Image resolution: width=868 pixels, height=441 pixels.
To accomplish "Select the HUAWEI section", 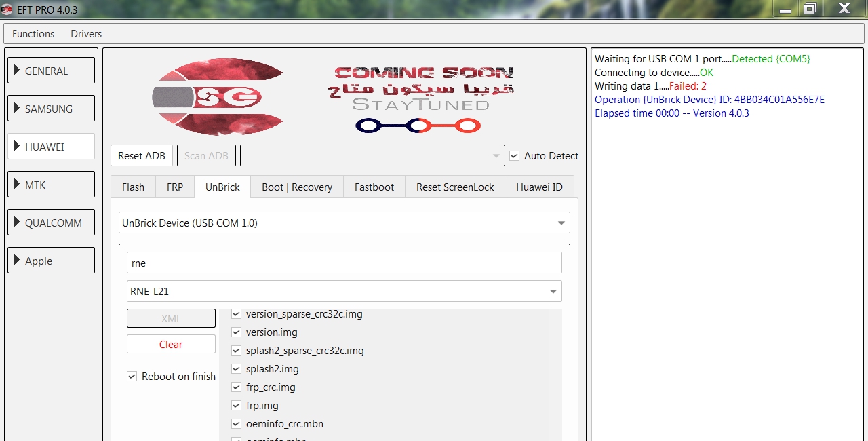I will click(51, 147).
